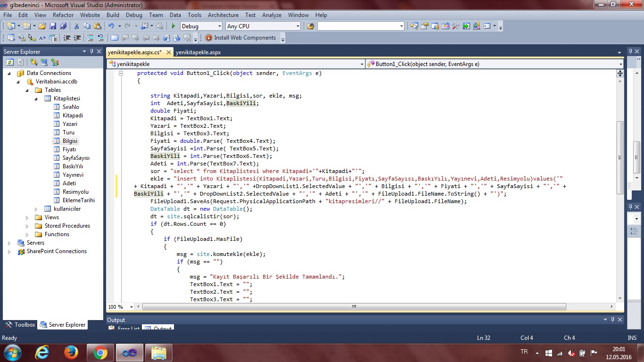Undo last action with Undo arrow
Image resolution: width=644 pixels, height=362 pixels.
pos(111,26)
